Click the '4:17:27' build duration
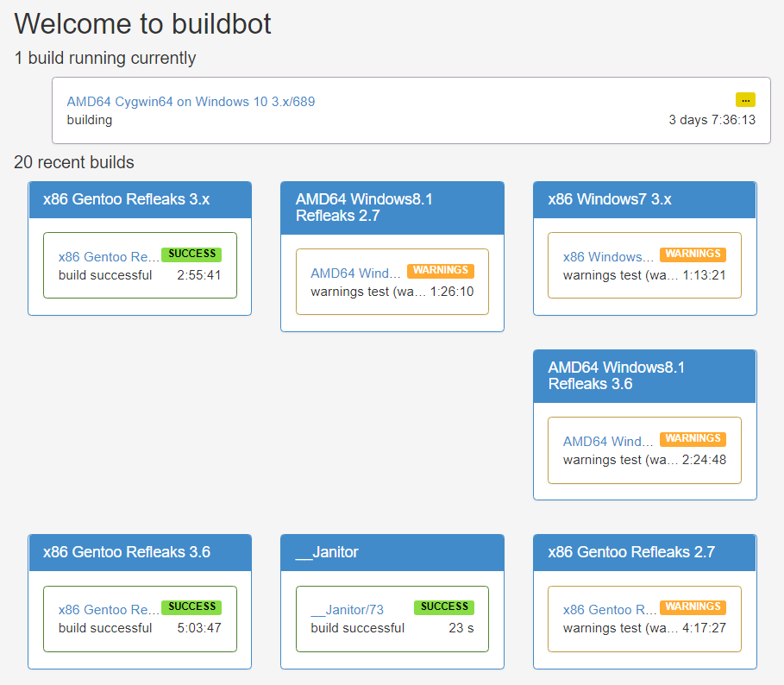Viewport: 784px width, 685px height. [704, 628]
